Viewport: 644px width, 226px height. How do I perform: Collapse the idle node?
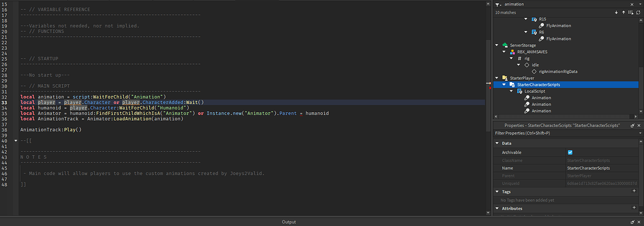click(519, 65)
